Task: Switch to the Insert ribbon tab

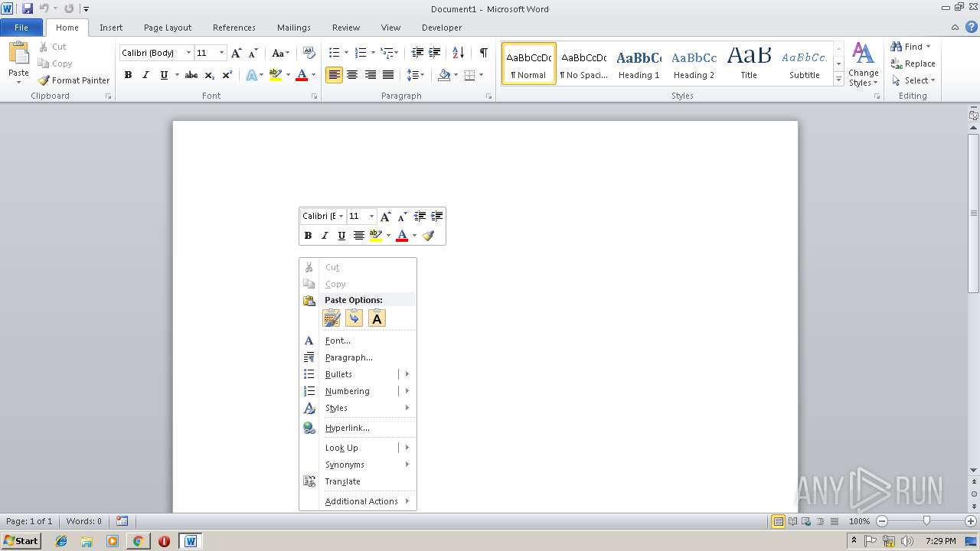Action: coord(111,28)
